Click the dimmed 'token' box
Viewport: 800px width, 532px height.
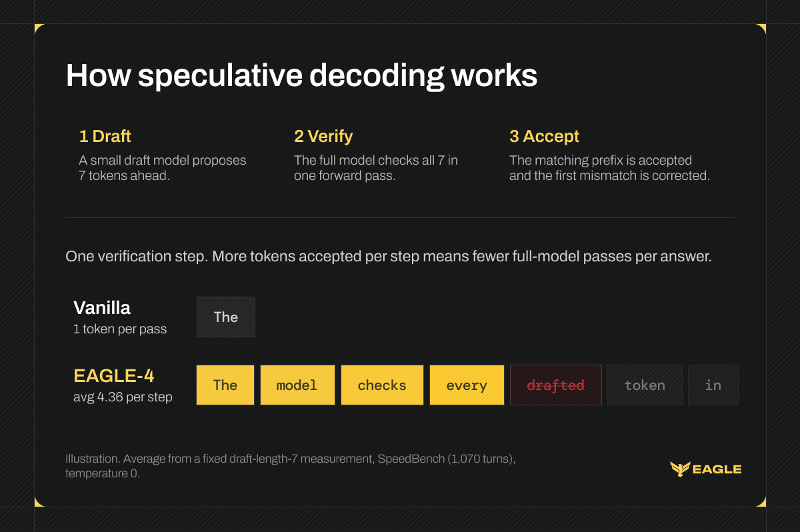click(645, 385)
